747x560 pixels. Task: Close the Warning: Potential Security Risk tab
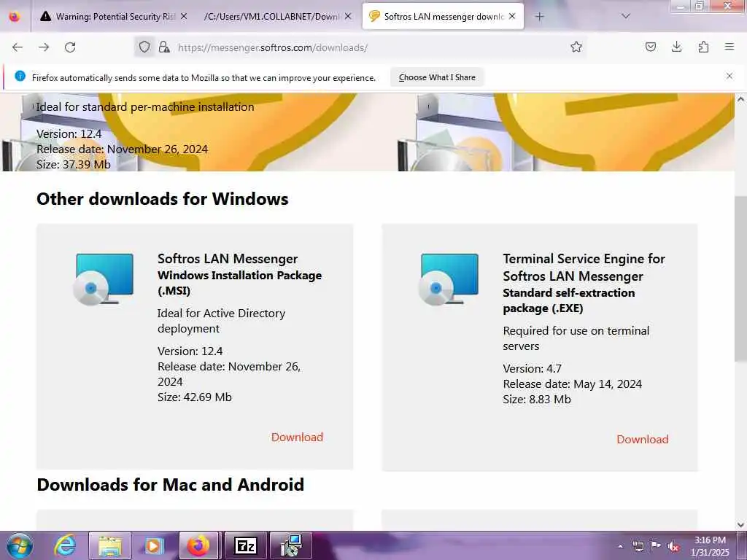pyautogui.click(x=184, y=17)
